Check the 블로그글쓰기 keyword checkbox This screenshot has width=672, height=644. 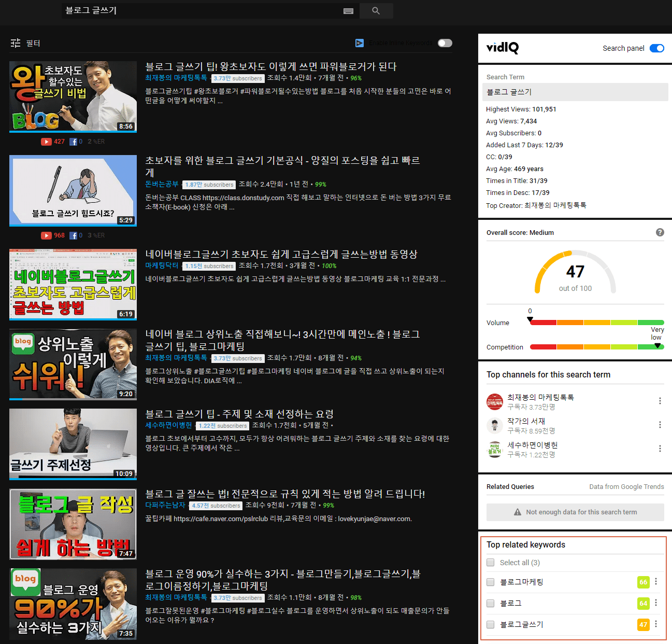pos(491,624)
